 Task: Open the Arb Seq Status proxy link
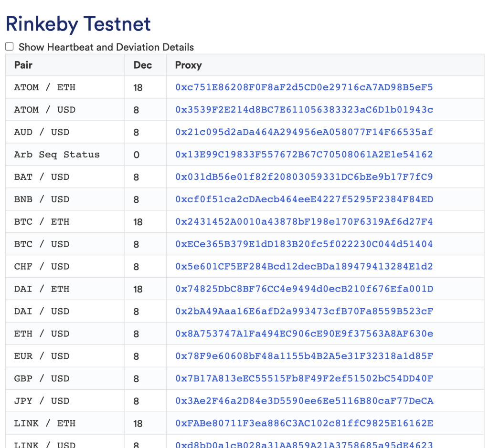point(304,155)
